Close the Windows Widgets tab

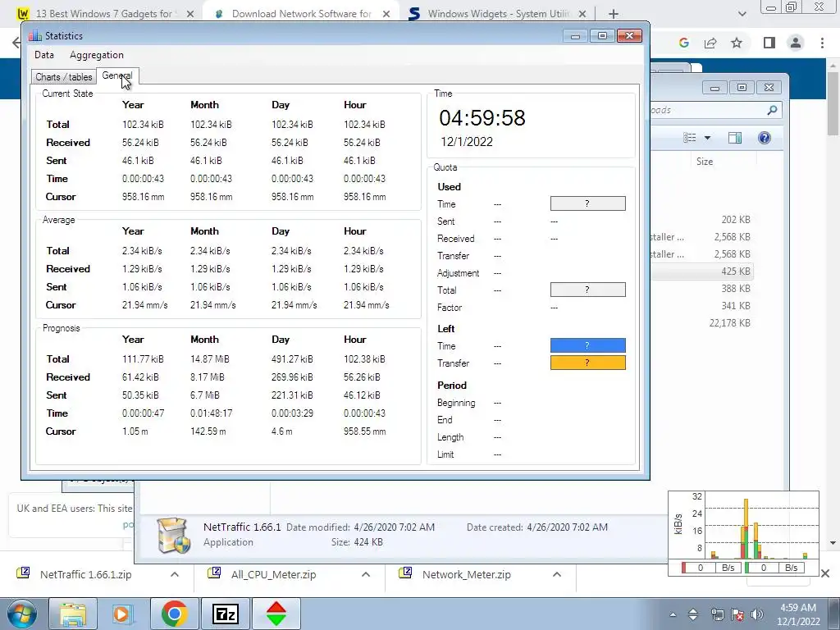582,14
